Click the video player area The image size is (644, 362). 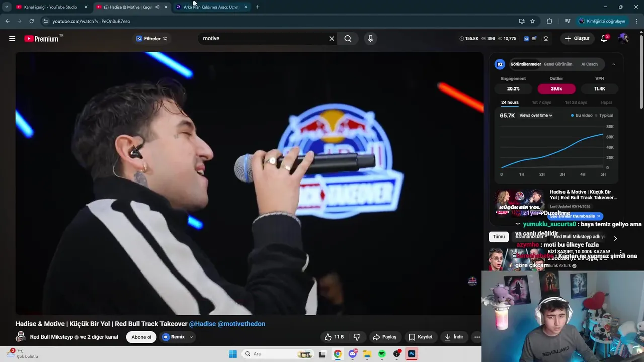pyautogui.click(x=249, y=183)
